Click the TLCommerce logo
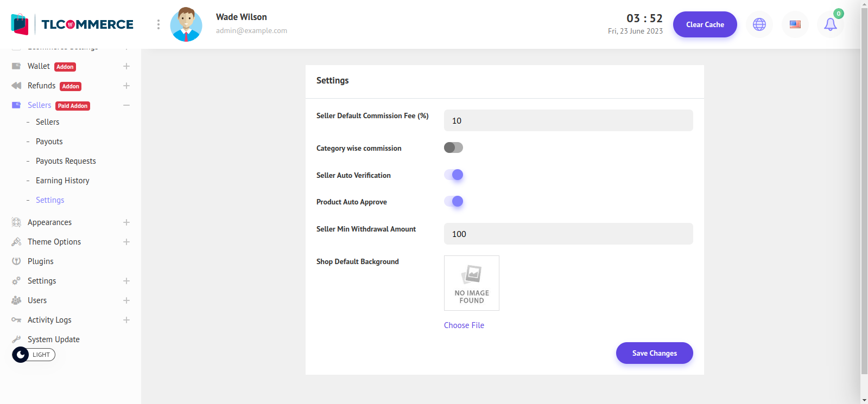This screenshot has height=404, width=868. point(72,24)
